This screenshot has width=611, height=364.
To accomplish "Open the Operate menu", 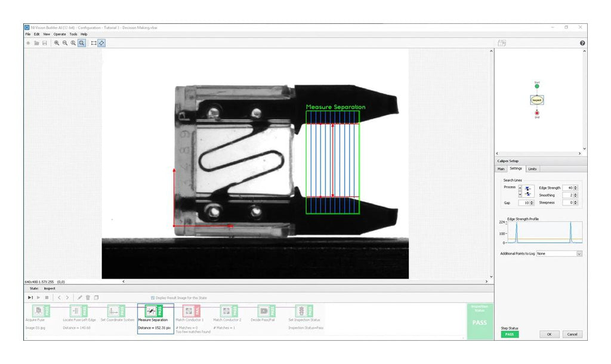I will click(x=60, y=34).
